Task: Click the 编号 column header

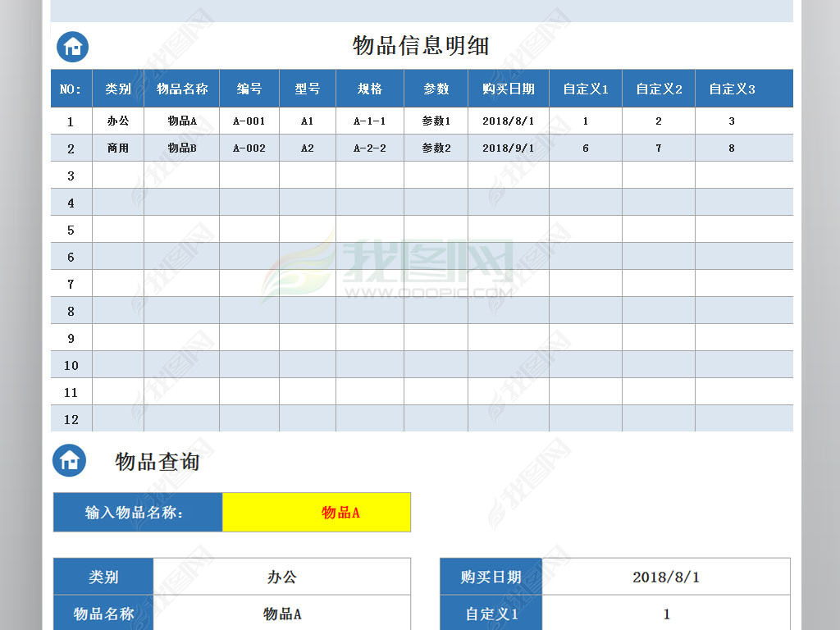Action: click(x=249, y=89)
